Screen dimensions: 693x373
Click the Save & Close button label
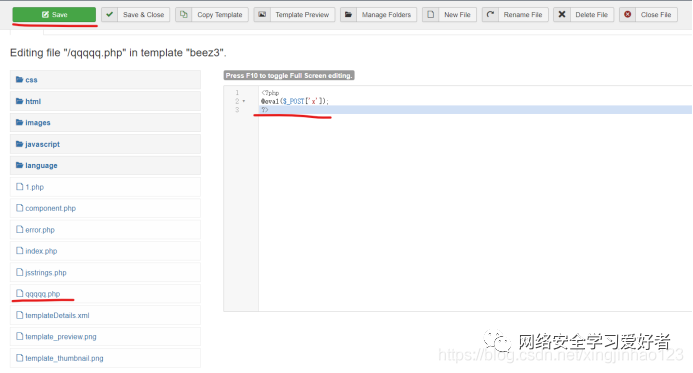[144, 15]
